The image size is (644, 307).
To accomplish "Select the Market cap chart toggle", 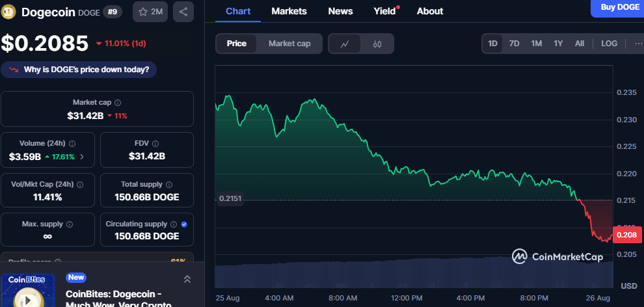I will [289, 44].
